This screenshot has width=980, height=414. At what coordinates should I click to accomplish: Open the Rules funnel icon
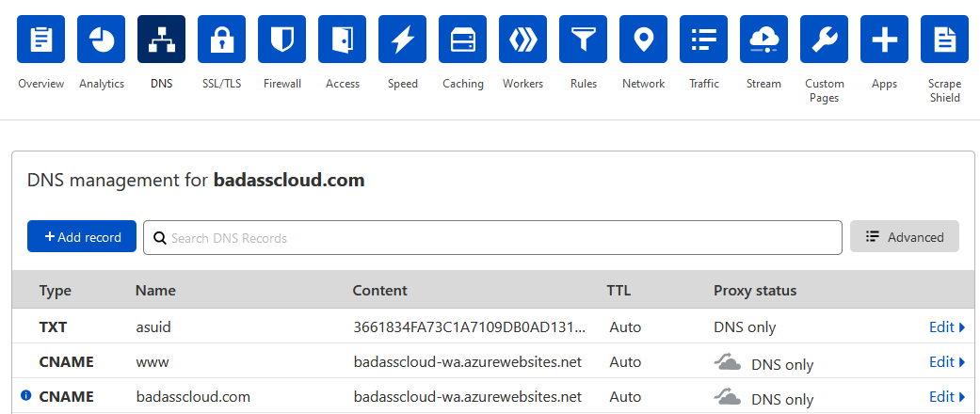[x=583, y=40]
